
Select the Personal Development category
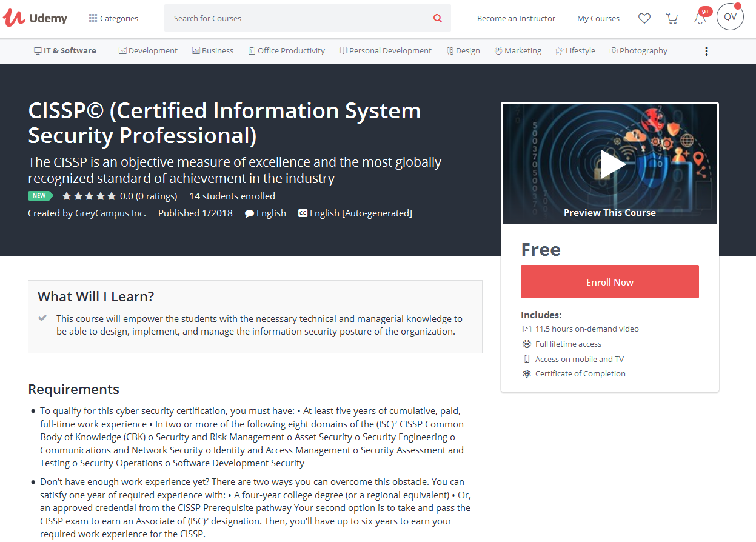pos(386,51)
